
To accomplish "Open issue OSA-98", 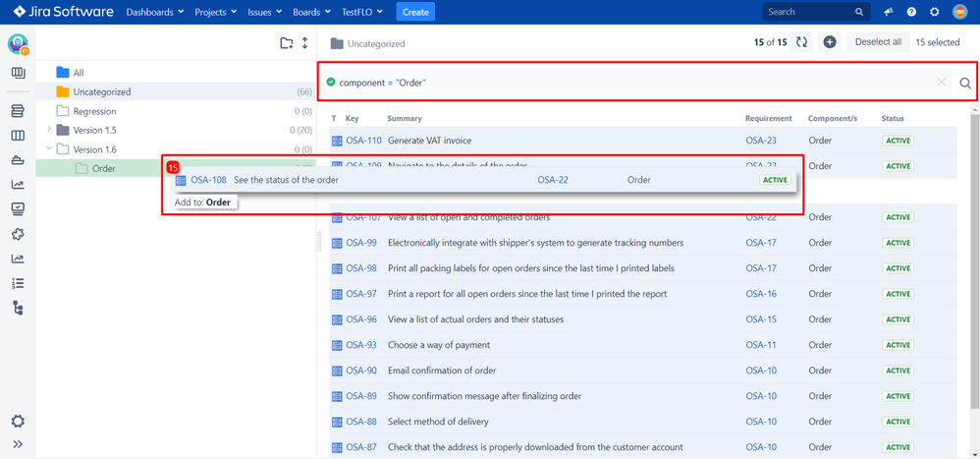I will [361, 268].
